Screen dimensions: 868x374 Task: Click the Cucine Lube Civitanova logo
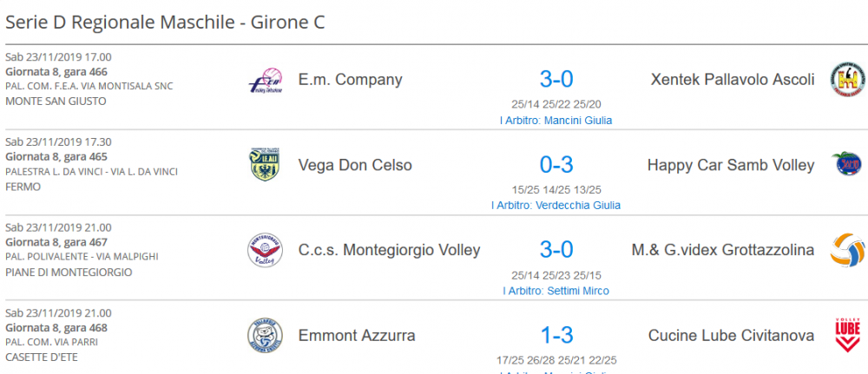tap(847, 335)
